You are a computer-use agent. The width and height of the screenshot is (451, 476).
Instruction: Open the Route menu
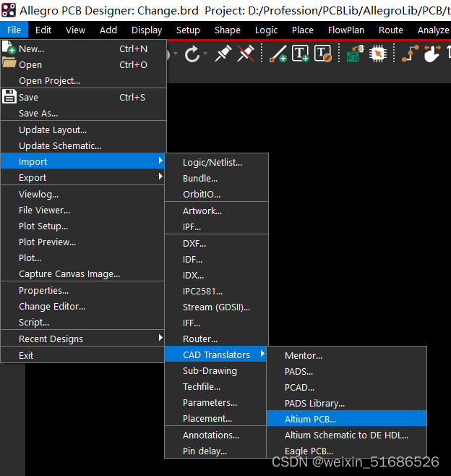click(x=391, y=30)
